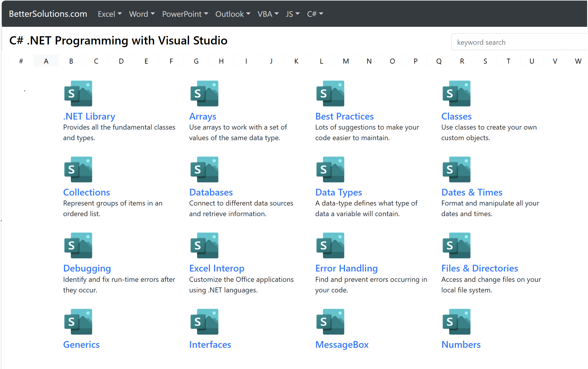Click the Databases topic icon
This screenshot has height=369, width=588.
[x=204, y=169]
